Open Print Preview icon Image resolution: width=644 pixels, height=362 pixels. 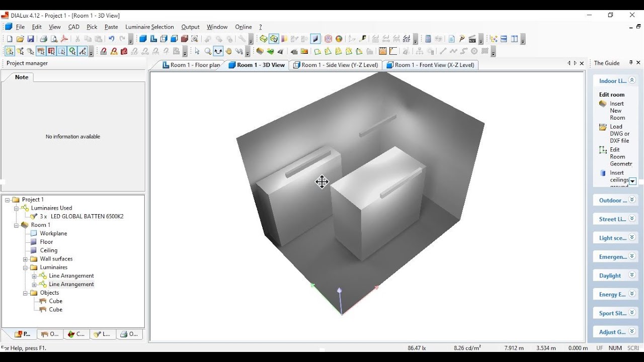pos(54,39)
